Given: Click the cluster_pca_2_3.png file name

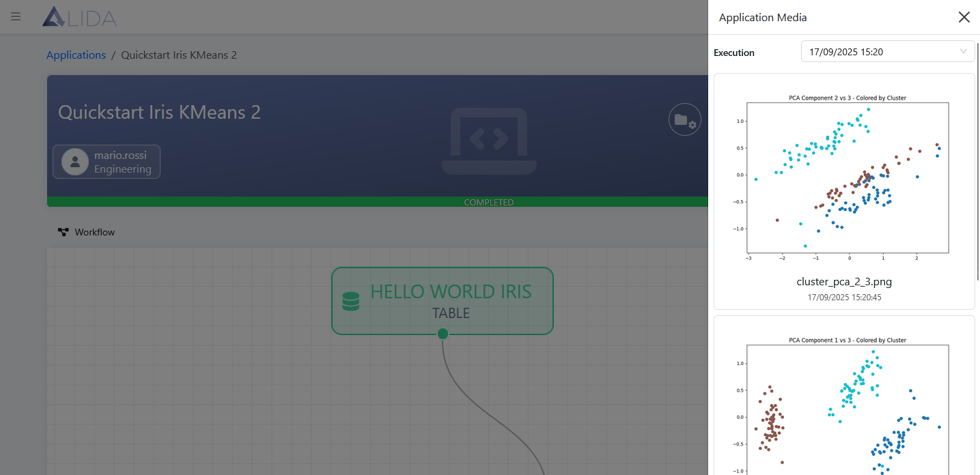Looking at the screenshot, I should click(844, 281).
